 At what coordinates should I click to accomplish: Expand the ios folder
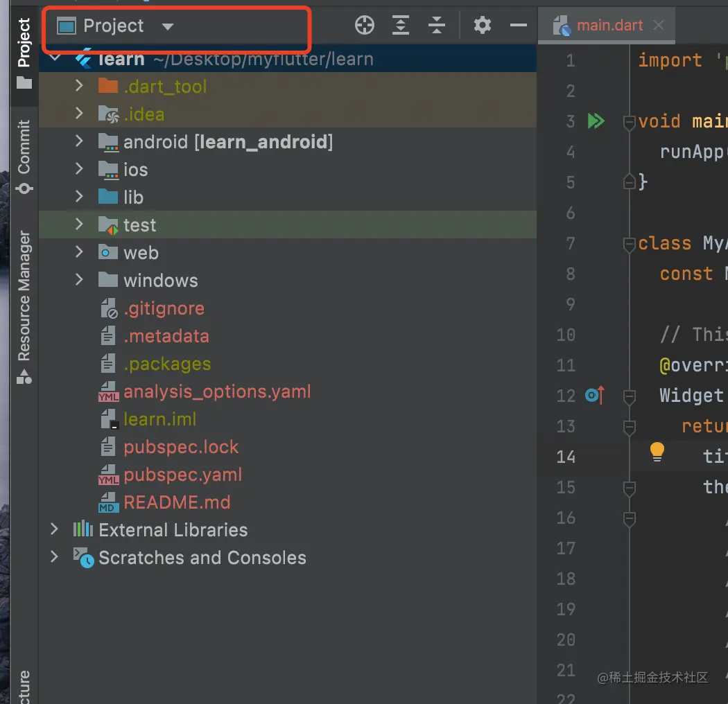click(79, 169)
